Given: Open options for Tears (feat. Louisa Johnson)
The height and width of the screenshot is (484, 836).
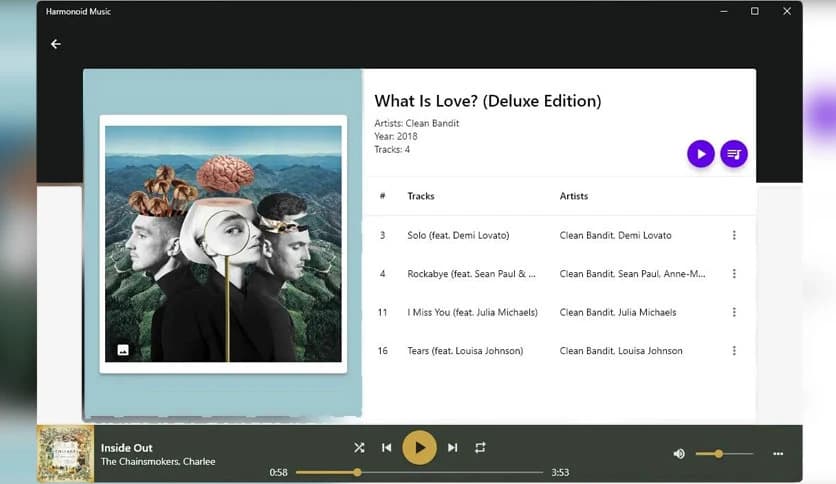Looking at the screenshot, I should 734,350.
